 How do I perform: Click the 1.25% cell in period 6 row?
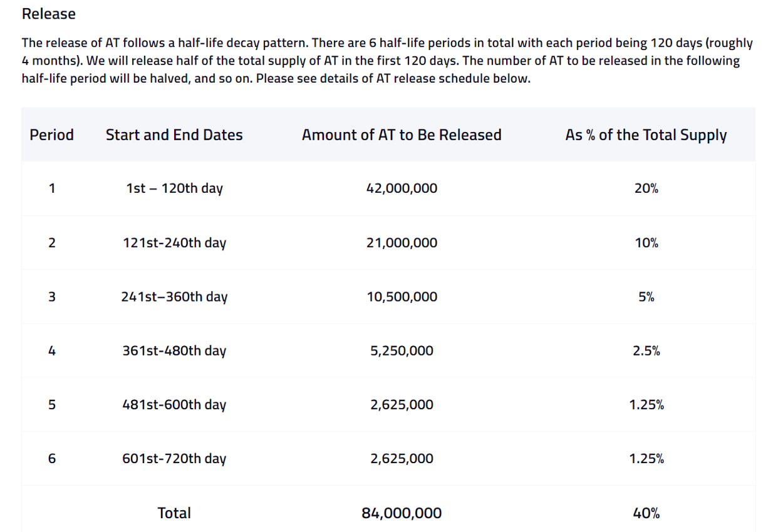click(x=646, y=458)
